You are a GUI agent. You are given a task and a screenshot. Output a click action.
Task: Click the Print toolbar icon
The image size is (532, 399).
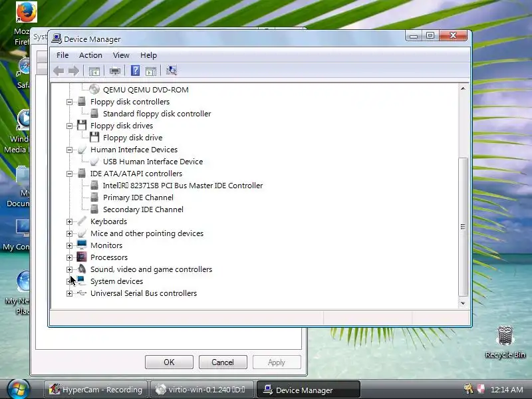pyautogui.click(x=114, y=71)
